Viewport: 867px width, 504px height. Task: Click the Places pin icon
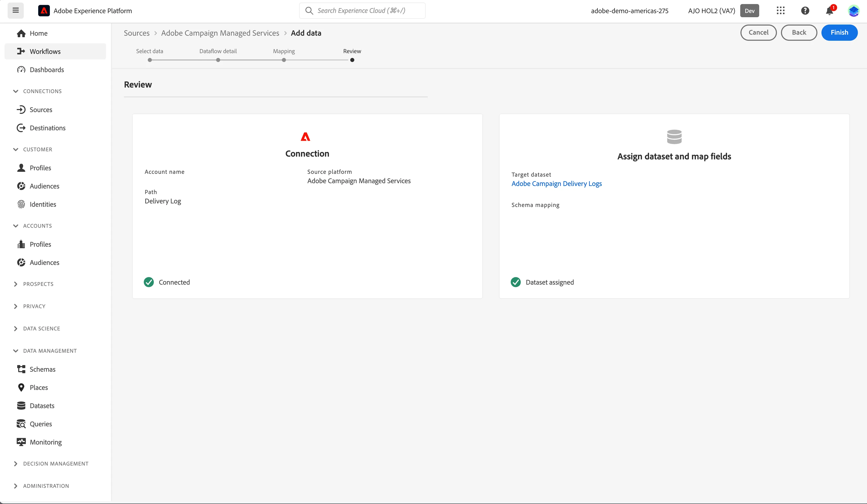pyautogui.click(x=21, y=387)
